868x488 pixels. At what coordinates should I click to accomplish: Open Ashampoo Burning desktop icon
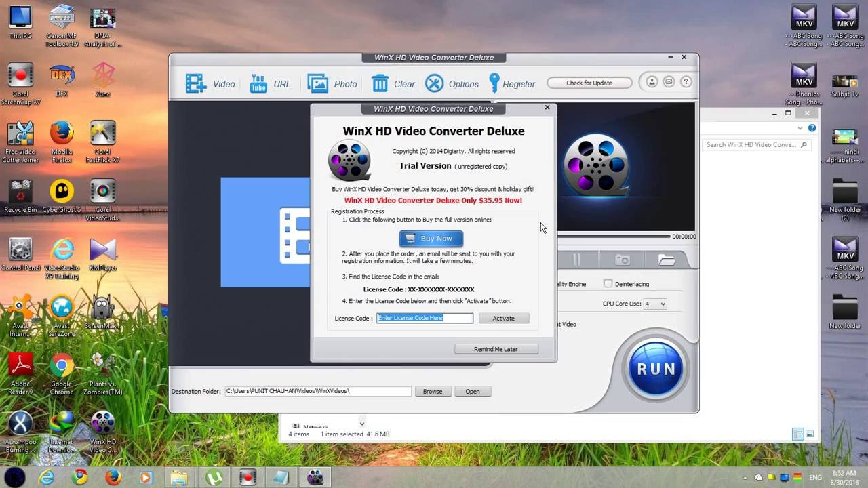point(20,433)
